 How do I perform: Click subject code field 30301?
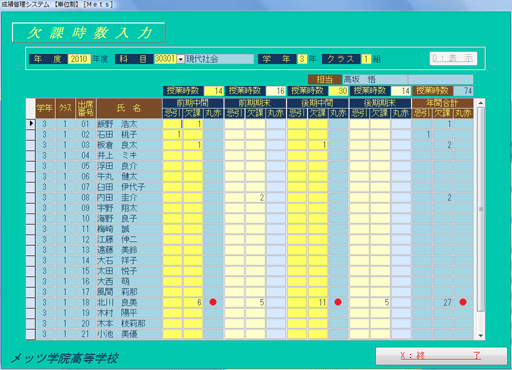coord(165,59)
